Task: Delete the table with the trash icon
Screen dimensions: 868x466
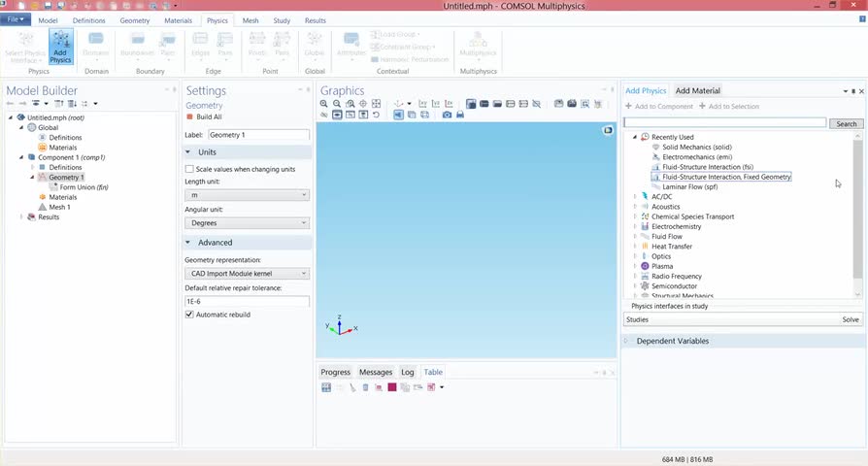Action: tap(365, 387)
